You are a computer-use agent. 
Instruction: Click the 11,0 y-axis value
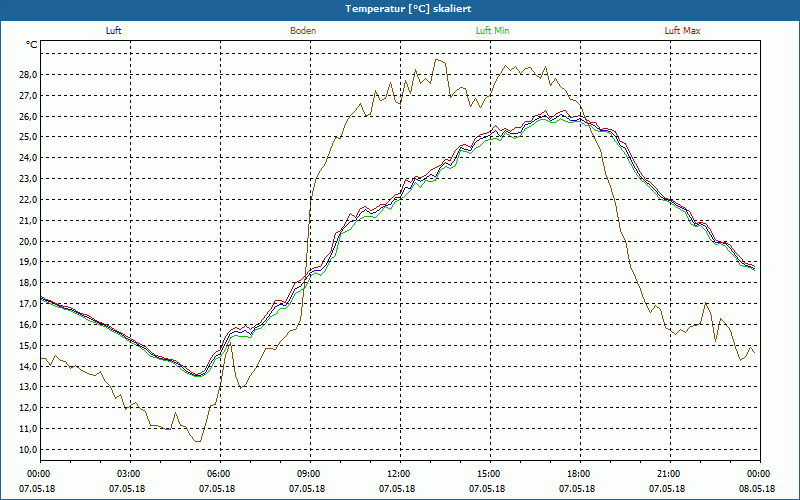(x=29, y=429)
